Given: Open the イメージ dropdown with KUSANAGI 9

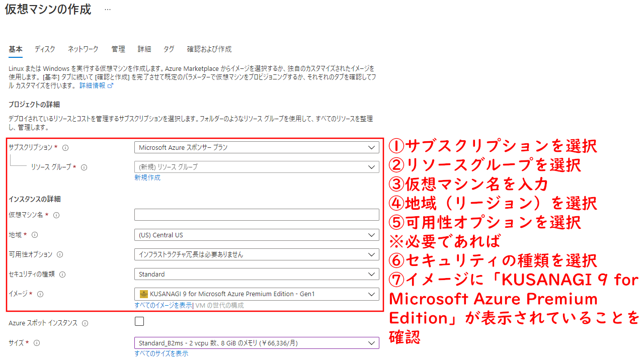Looking at the screenshot, I should pos(257,294).
